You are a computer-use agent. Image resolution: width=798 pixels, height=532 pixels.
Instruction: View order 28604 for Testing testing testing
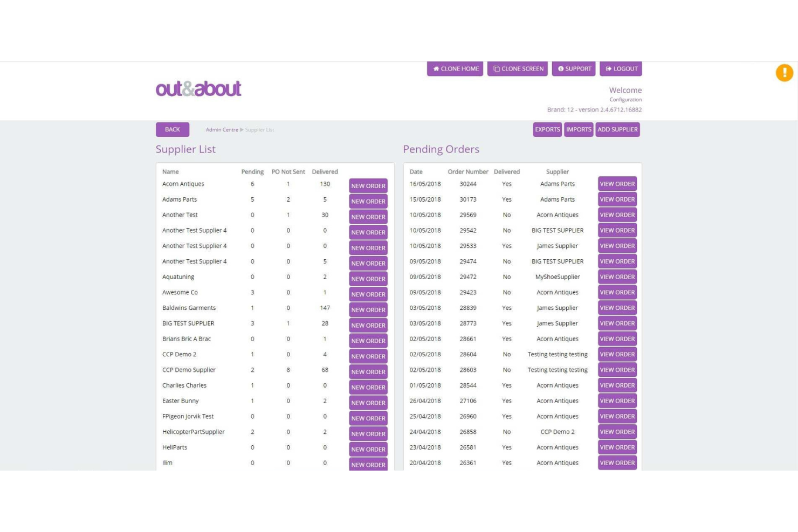point(617,354)
